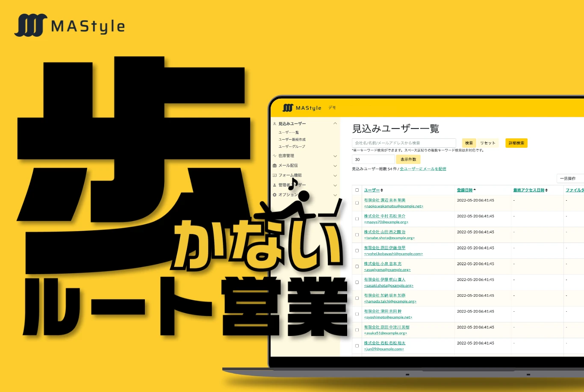This screenshot has width=584, height=392.
Task: Click the yellow 詳細検索 button
Action: tap(516, 143)
